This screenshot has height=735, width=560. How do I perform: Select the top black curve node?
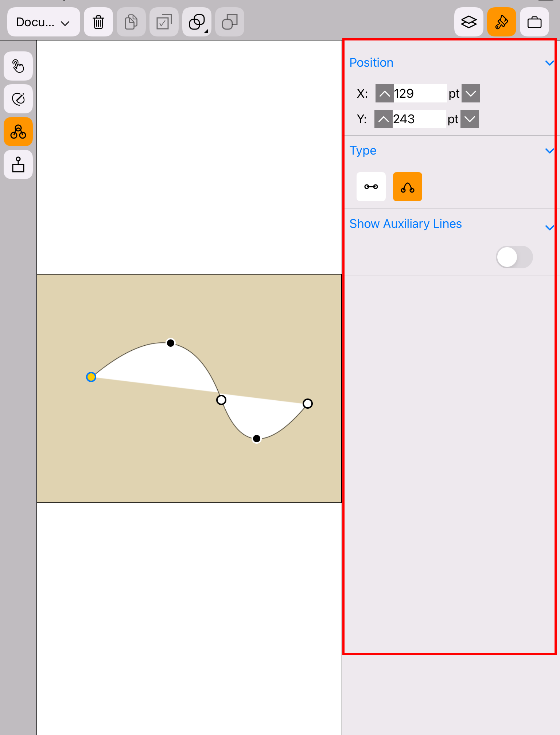click(x=171, y=343)
